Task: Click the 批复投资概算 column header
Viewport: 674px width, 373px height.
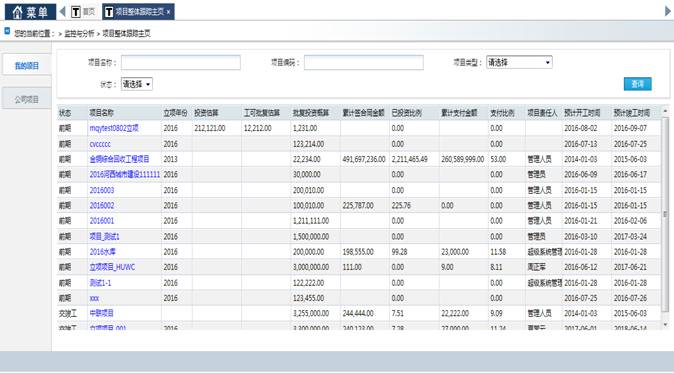Action: click(311, 113)
